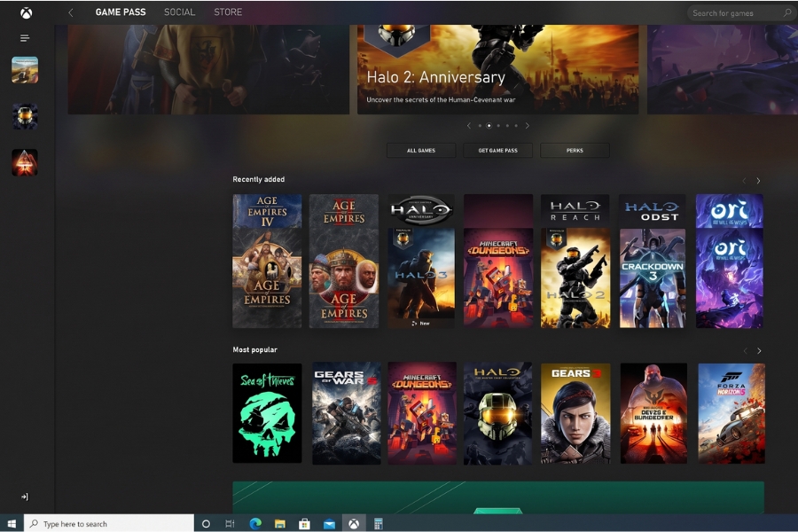Click the Type here to search box
Image resolution: width=798 pixels, height=532 pixels.
coord(109,523)
